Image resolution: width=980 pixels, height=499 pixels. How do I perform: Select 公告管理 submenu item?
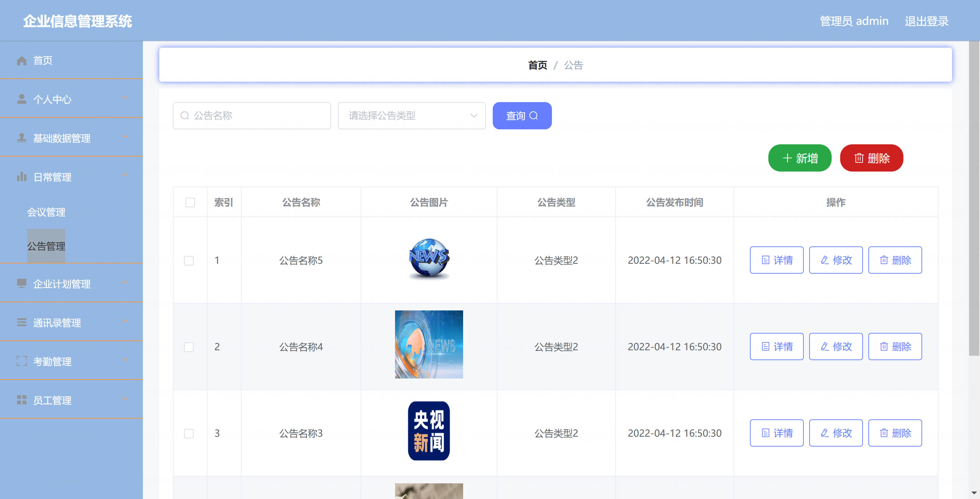pos(46,246)
